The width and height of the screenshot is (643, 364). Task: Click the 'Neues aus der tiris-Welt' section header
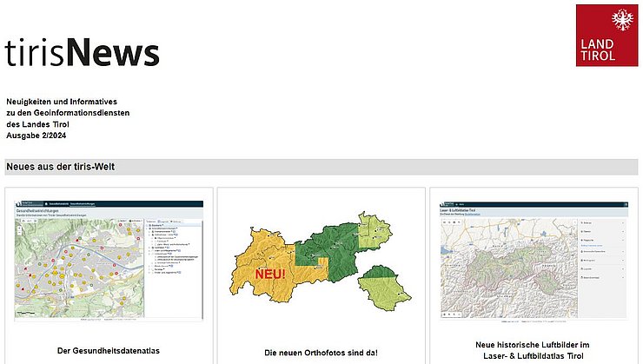click(61, 167)
